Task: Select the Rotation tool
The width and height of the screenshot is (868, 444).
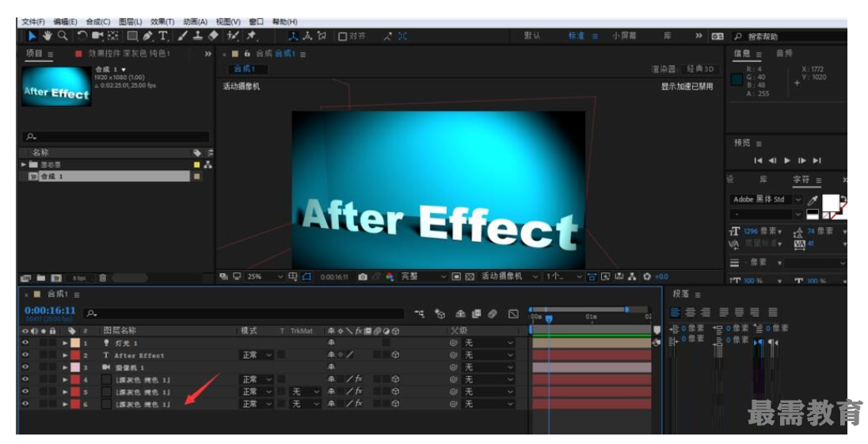Action: [82, 36]
